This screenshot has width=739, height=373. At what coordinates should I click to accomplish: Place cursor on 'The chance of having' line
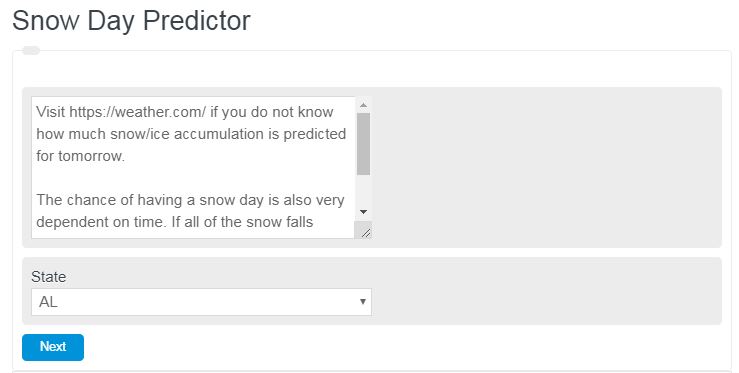[190, 200]
